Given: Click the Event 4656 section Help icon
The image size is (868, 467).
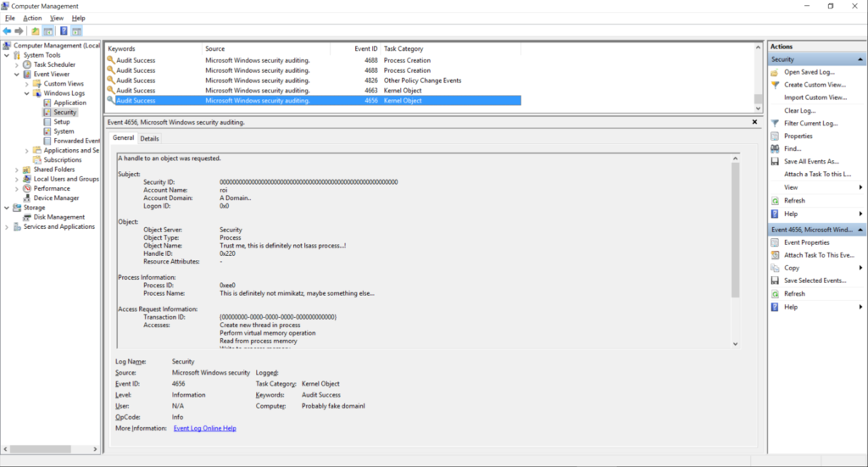Looking at the screenshot, I should 775,307.
